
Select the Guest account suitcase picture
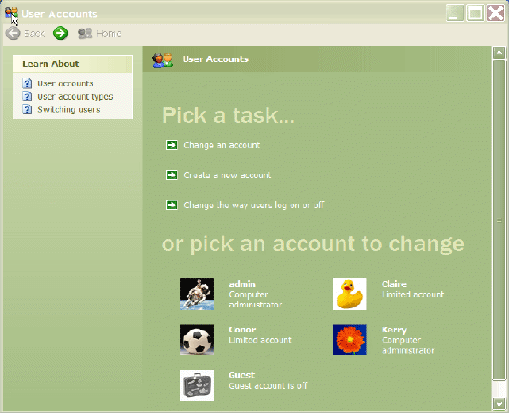click(x=197, y=385)
